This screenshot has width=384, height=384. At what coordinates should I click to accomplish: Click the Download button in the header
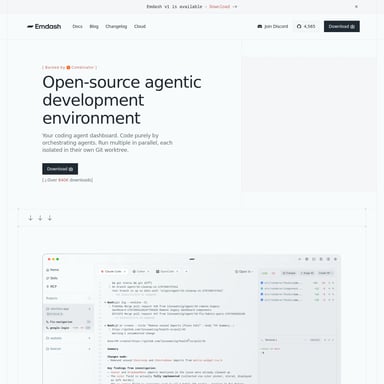coord(342,26)
